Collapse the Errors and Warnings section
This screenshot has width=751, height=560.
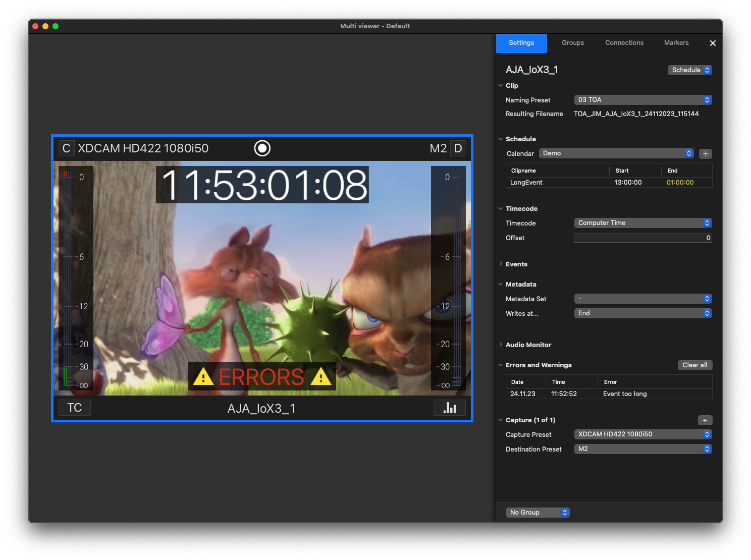tap(501, 365)
